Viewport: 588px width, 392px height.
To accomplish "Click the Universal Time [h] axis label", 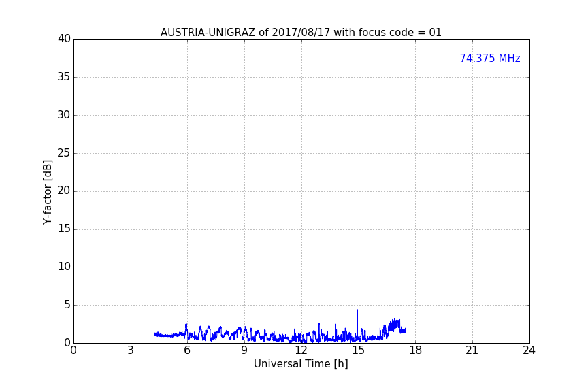I will (x=301, y=364).
